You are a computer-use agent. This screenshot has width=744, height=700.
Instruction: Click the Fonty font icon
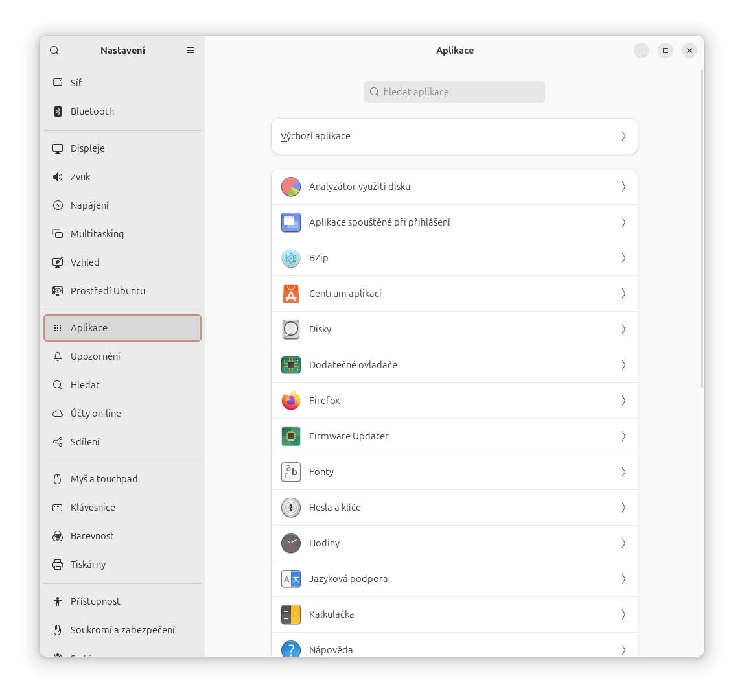[291, 472]
